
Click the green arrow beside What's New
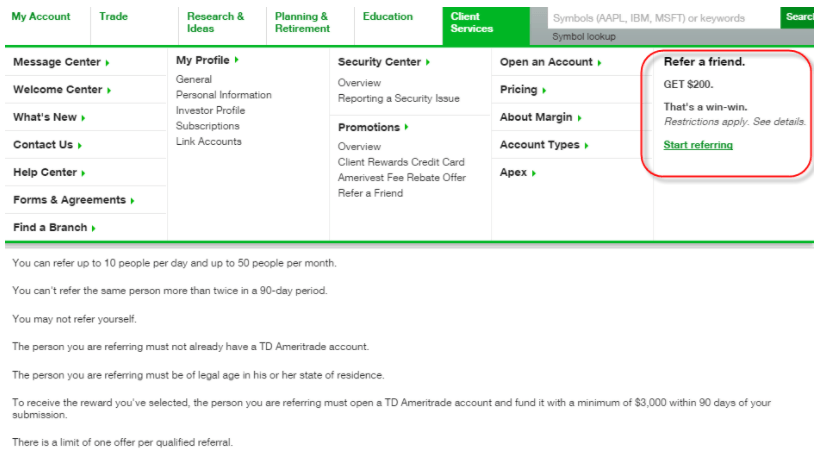click(x=83, y=118)
